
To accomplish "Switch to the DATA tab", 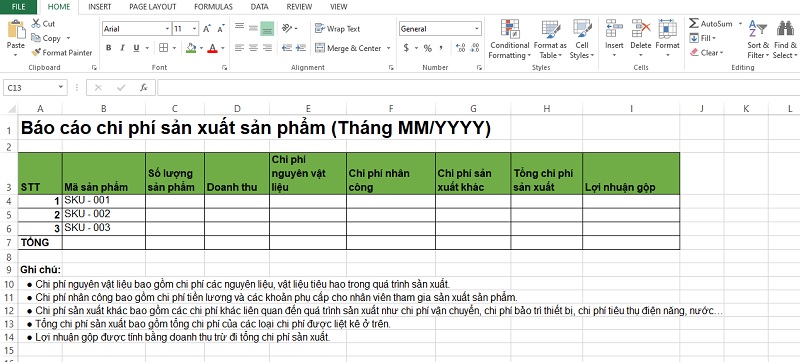I will (260, 7).
